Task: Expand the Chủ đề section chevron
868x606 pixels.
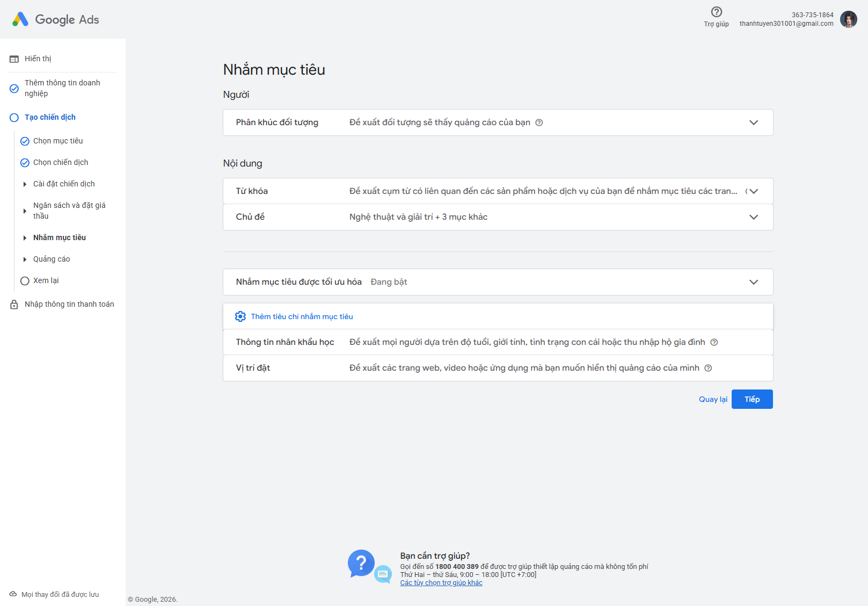Action: tap(754, 217)
